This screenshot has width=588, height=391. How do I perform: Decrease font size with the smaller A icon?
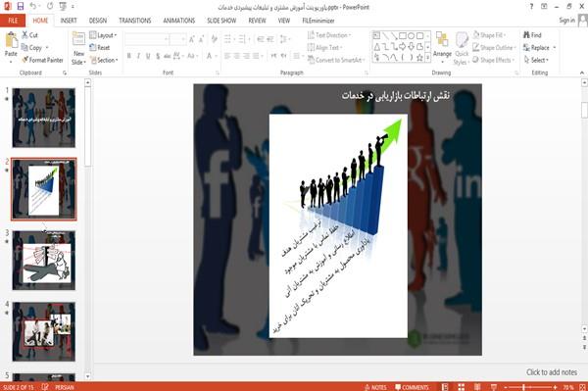click(x=202, y=39)
